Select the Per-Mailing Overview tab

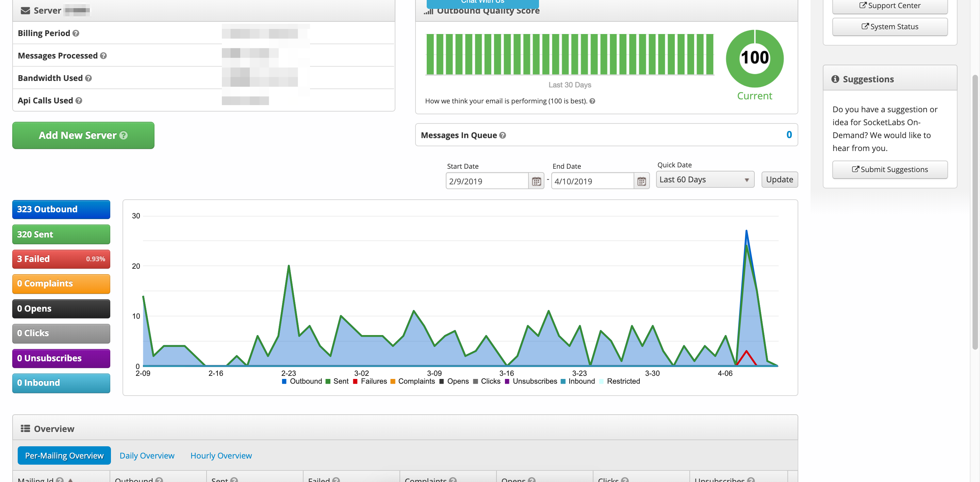(64, 455)
